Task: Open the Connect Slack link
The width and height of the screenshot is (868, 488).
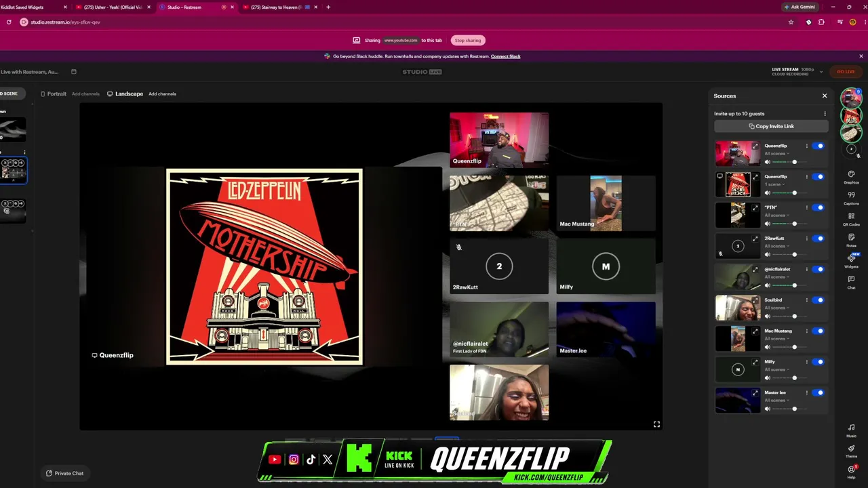Action: pos(506,56)
